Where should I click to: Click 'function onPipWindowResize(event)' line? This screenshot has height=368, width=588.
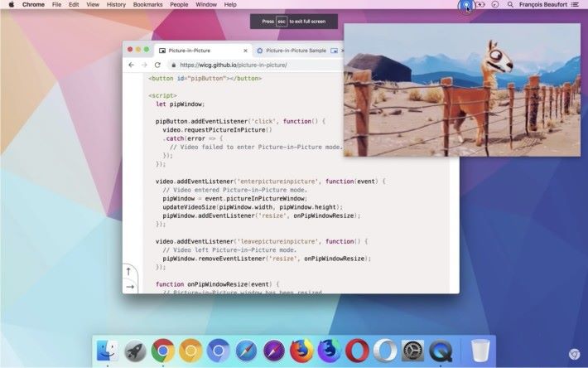coord(218,284)
